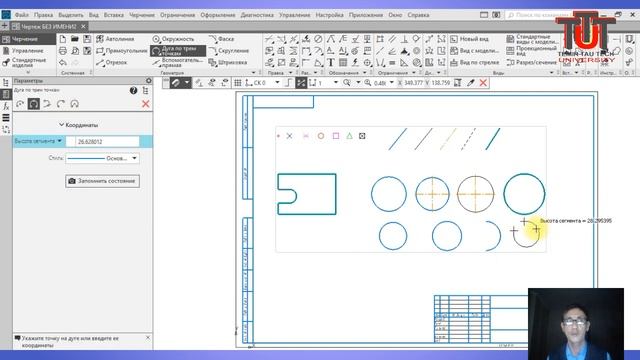Open the Вставка menu
The image size is (640, 360).
point(113,15)
